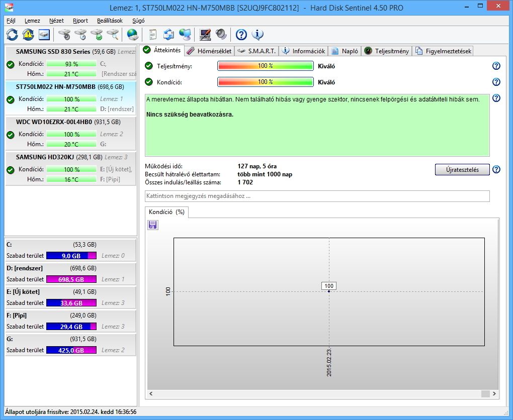This screenshot has height=420, width=513.
Task: Open the Riport menu
Action: pos(80,21)
